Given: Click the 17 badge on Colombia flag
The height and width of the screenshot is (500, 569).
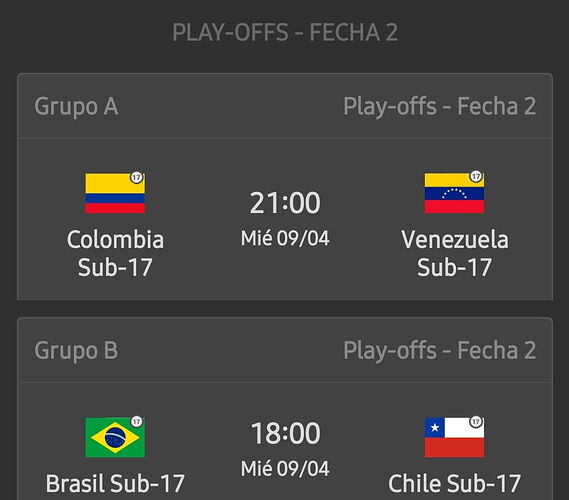Looking at the screenshot, I should (x=136, y=177).
